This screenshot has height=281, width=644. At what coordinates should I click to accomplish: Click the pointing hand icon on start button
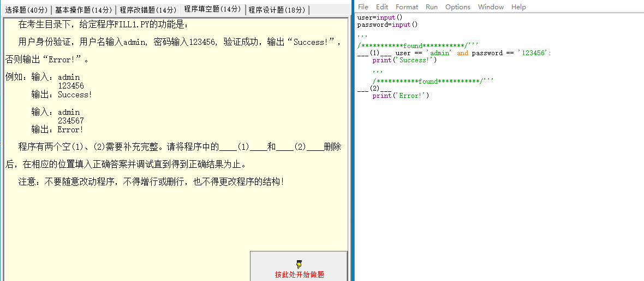(299, 265)
